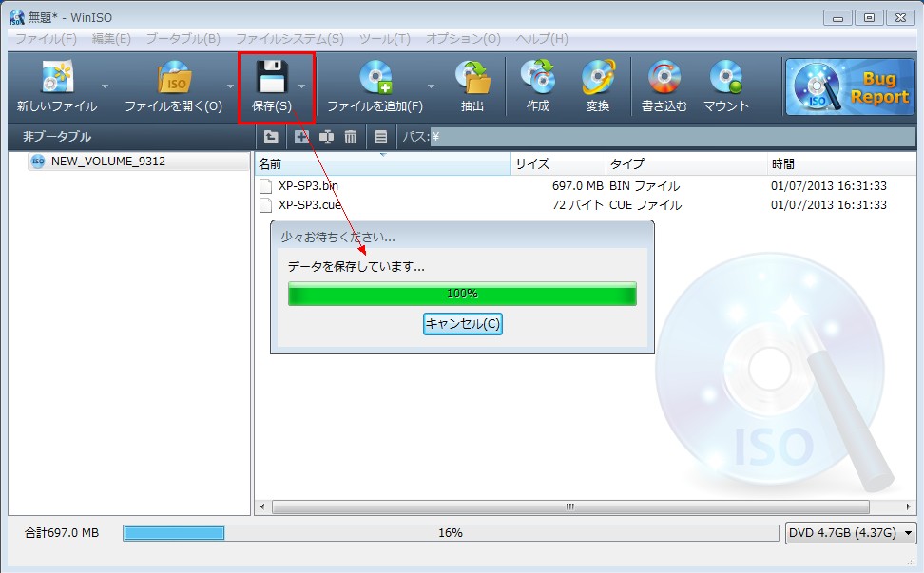Screen dimensions: 924x573
Task: Click the list view icon
Action: pyautogui.click(x=381, y=137)
